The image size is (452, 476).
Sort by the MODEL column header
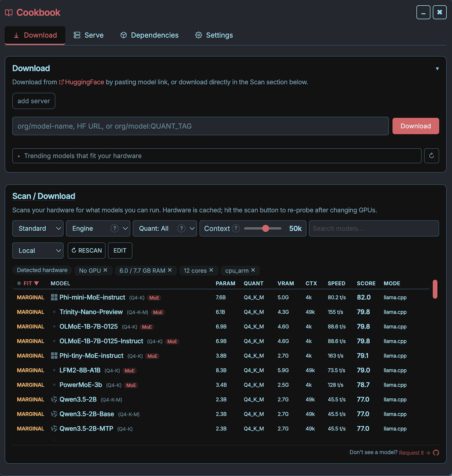click(60, 283)
